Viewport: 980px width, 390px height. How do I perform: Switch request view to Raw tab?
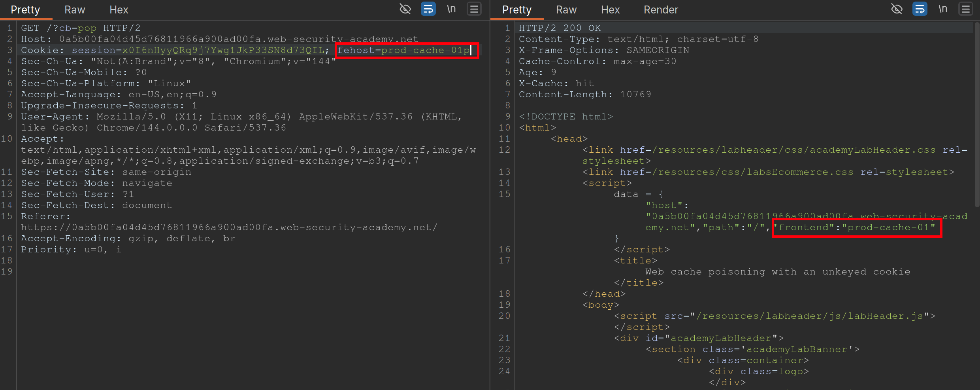(x=75, y=10)
